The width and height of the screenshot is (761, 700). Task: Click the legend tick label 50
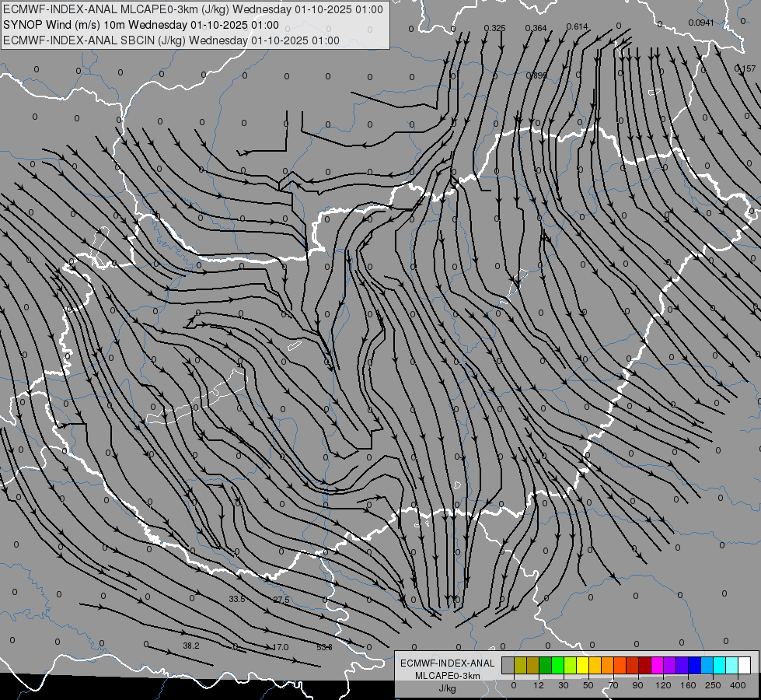tap(588, 685)
